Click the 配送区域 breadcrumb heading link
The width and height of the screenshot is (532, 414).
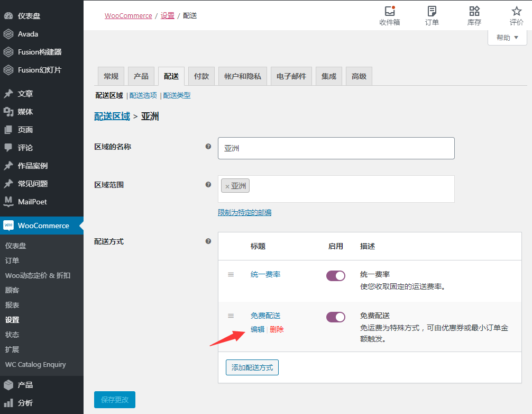point(112,116)
